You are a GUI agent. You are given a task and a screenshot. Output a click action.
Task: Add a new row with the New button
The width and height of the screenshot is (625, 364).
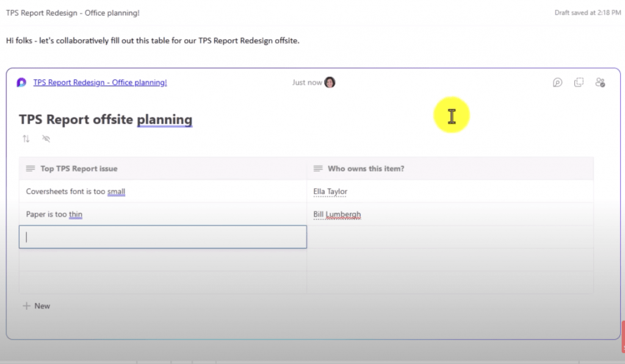coord(36,306)
